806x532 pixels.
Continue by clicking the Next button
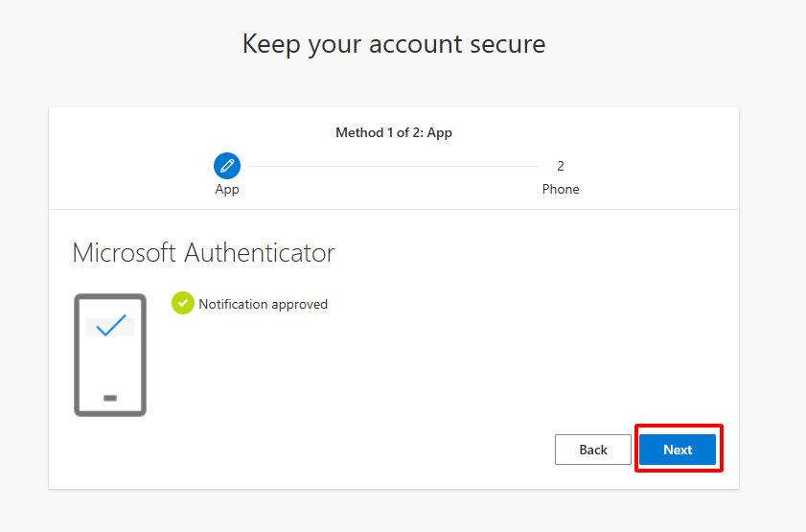678,450
